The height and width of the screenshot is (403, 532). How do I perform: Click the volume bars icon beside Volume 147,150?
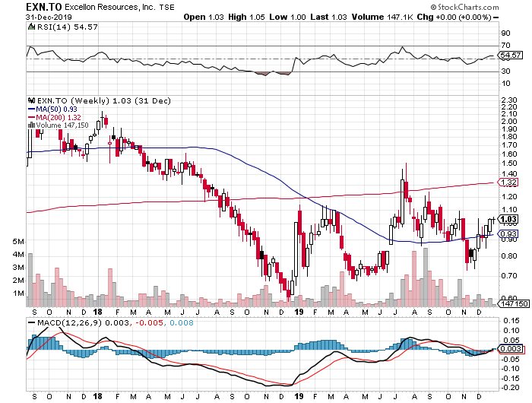click(x=31, y=125)
